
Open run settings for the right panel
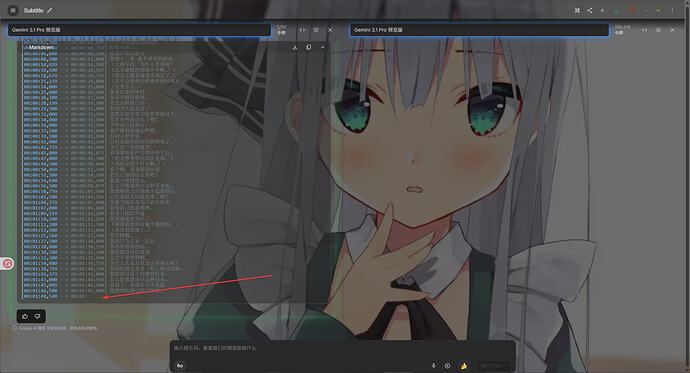(658, 30)
